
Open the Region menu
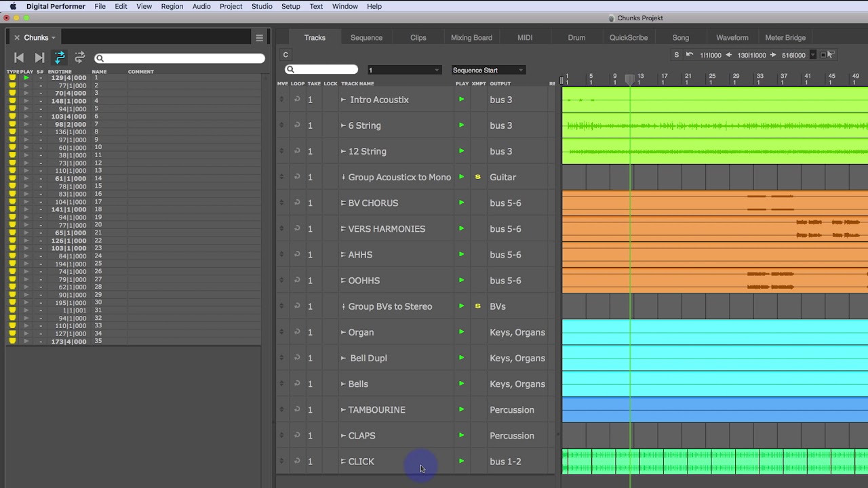[x=172, y=6]
